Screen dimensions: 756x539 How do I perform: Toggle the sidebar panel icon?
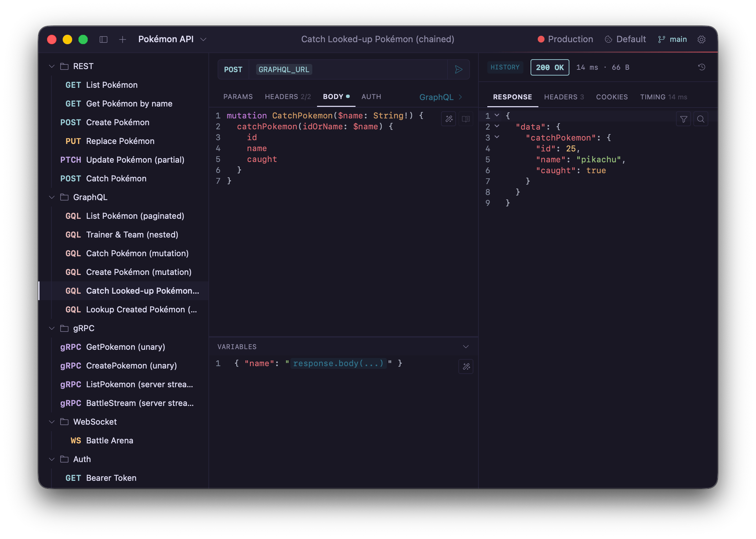click(104, 39)
